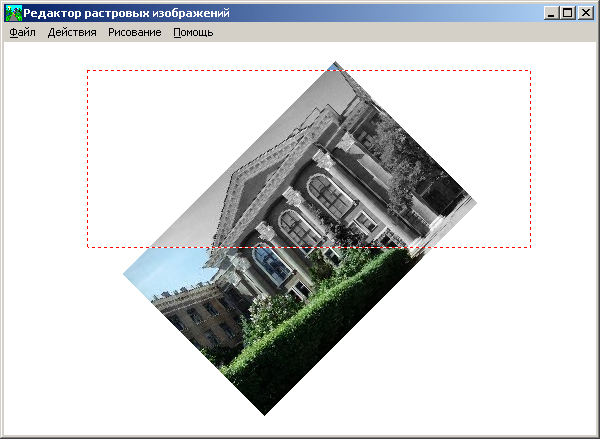Click the application icon in the title bar
Screen dimensions: 600x439
pos(13,13)
